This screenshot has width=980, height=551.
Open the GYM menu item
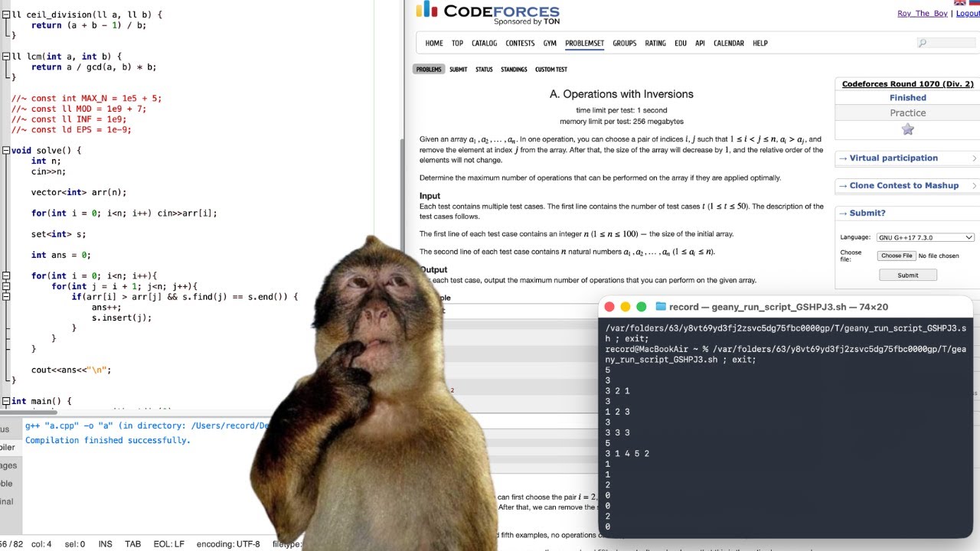[550, 44]
